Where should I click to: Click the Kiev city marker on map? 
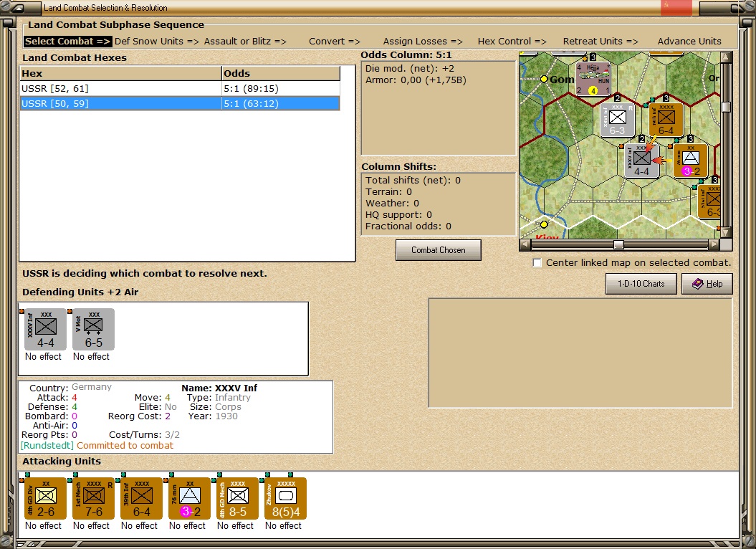pyautogui.click(x=544, y=224)
